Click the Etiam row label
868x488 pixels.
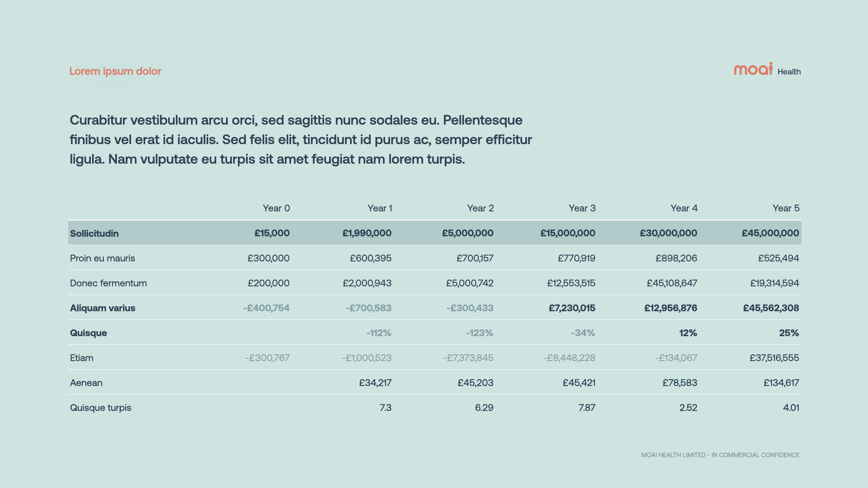[x=82, y=358]
